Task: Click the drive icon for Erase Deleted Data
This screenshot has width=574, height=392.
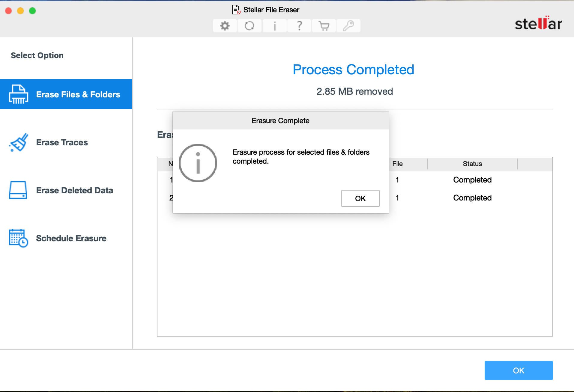Action: click(18, 190)
